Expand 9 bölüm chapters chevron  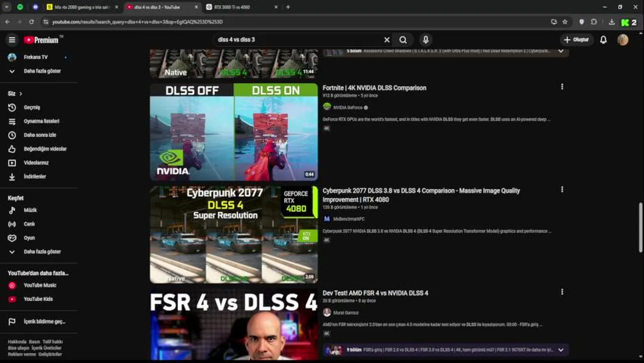click(x=560, y=350)
